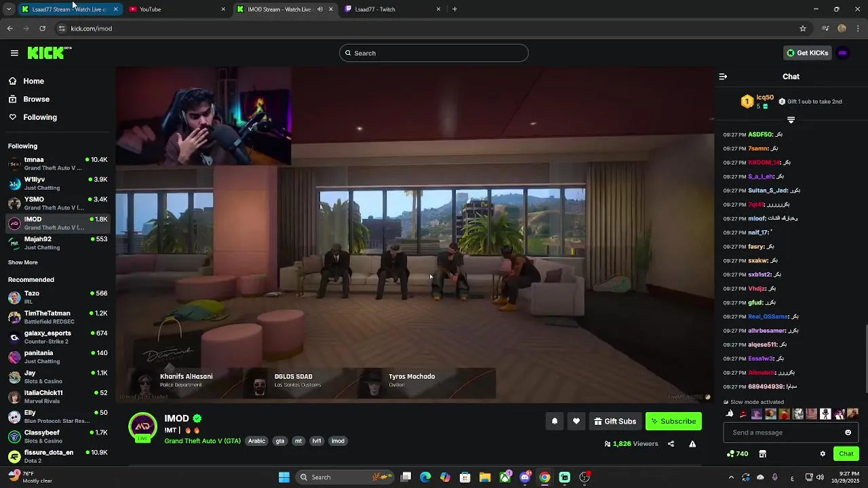The image size is (868, 488).
Task: Open chat settings gear
Action: pos(823,454)
